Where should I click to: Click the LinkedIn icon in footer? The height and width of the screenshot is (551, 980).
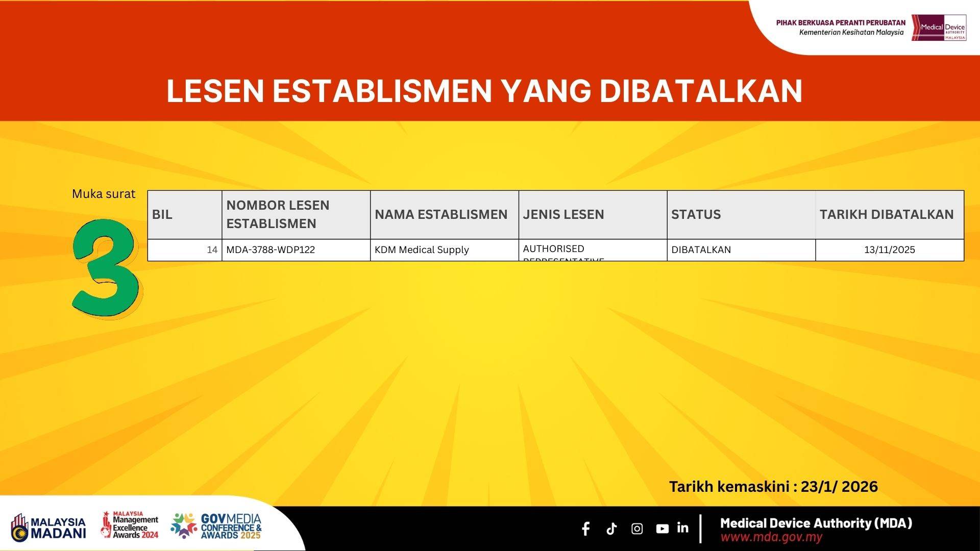(x=683, y=528)
